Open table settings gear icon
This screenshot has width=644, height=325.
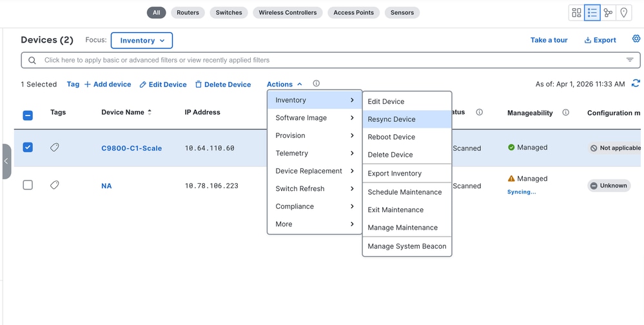click(x=636, y=39)
